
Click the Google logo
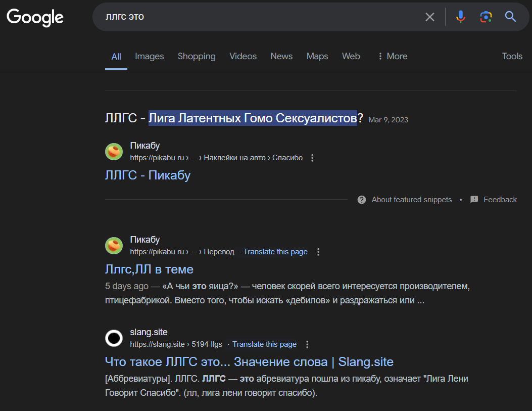[x=35, y=17]
